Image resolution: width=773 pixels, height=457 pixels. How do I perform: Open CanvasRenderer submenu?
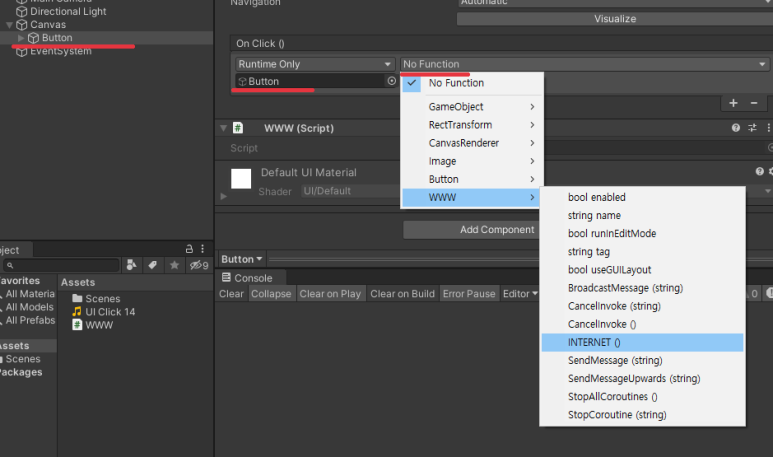(x=472, y=143)
